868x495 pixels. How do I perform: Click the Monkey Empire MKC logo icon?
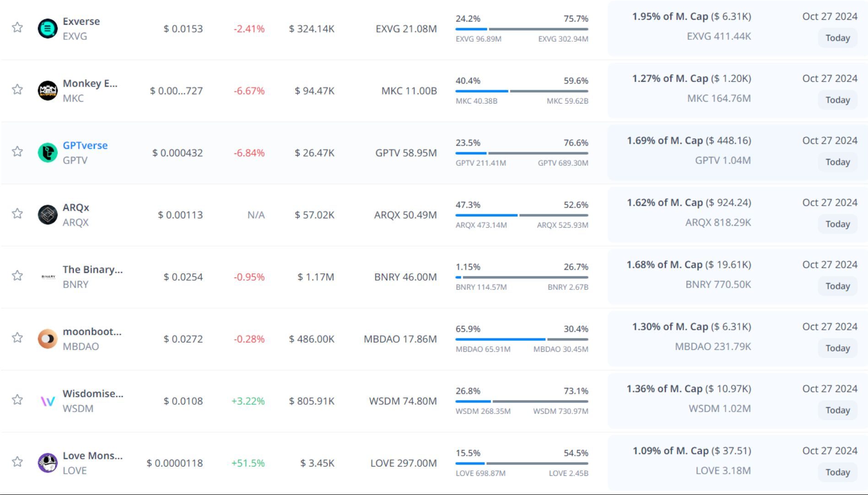(48, 91)
